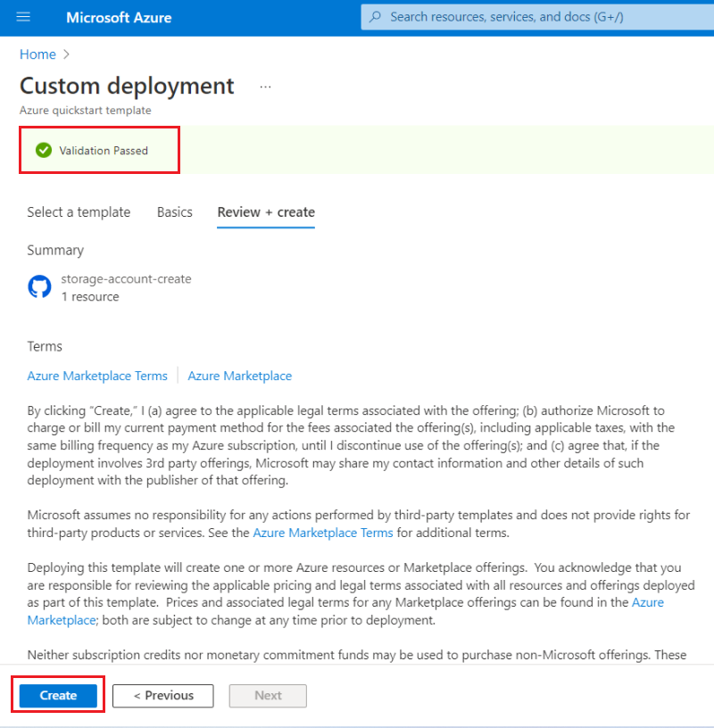
Task: Click the storage-account-create template name
Action: point(126,278)
